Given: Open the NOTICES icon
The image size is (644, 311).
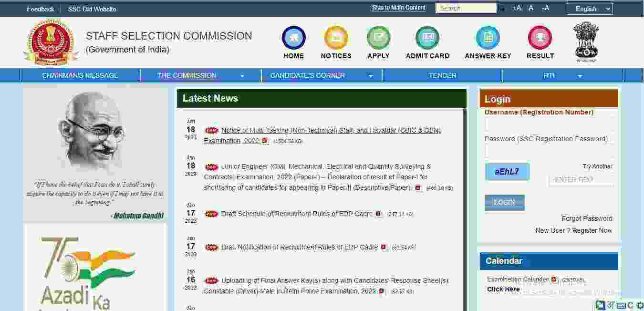Looking at the screenshot, I should (336, 38).
